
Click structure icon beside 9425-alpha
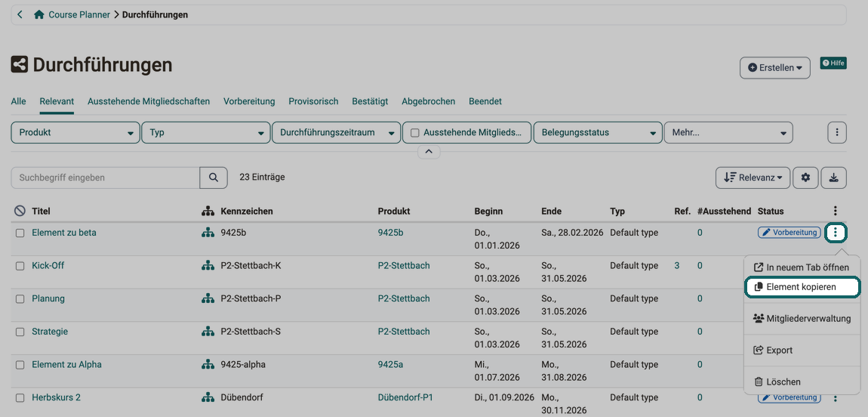coord(208,365)
